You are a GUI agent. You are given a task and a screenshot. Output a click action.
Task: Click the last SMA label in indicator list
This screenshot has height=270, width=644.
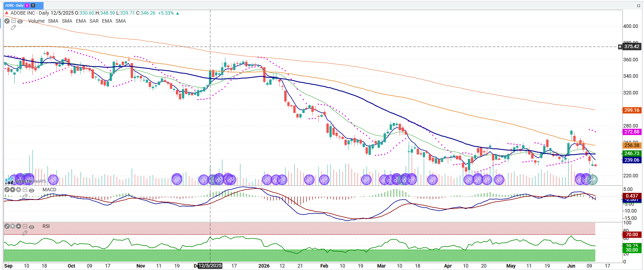pyautogui.click(x=121, y=21)
